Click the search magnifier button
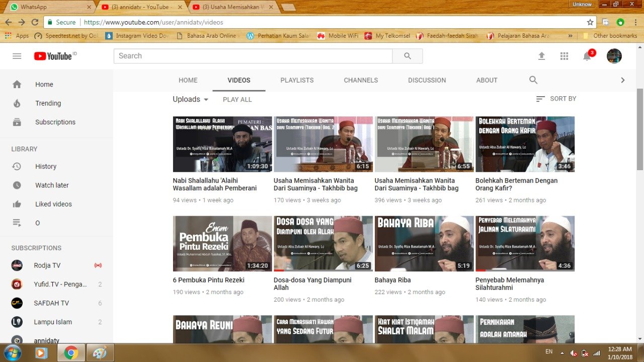This screenshot has height=362, width=644. click(408, 56)
